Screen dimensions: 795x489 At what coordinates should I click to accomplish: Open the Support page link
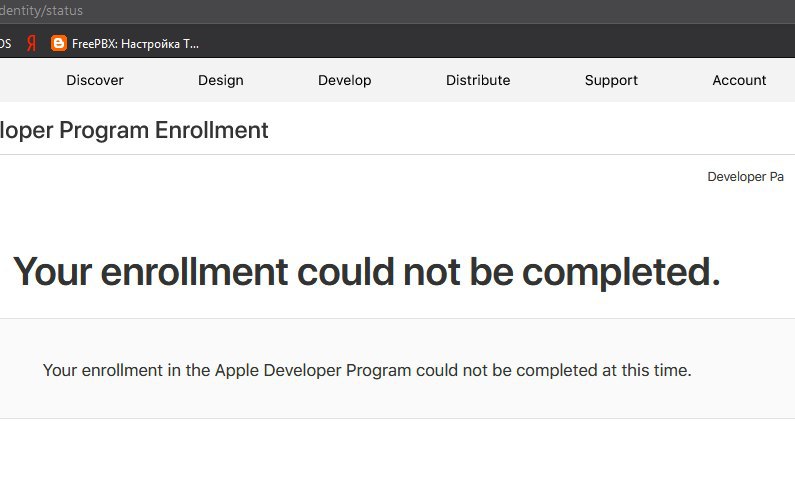click(611, 80)
